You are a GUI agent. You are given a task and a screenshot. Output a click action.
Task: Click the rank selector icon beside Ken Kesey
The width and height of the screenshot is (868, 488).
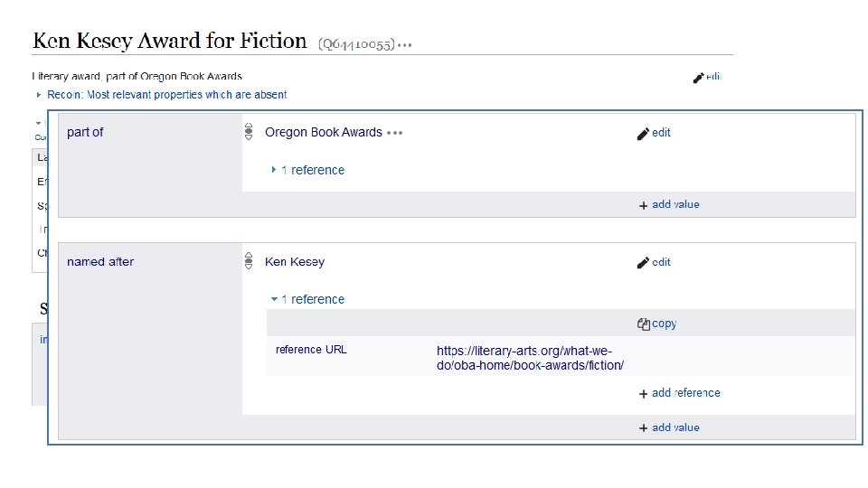click(x=249, y=262)
